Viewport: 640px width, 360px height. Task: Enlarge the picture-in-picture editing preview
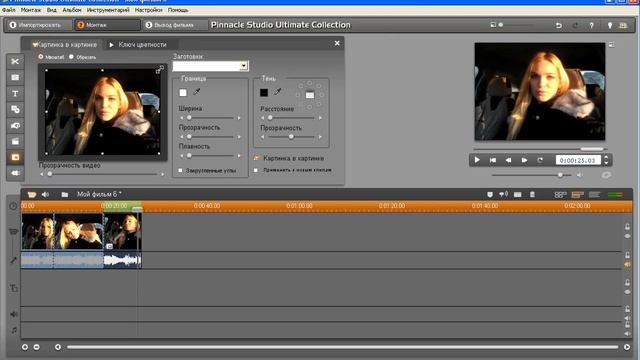pyautogui.click(x=160, y=70)
